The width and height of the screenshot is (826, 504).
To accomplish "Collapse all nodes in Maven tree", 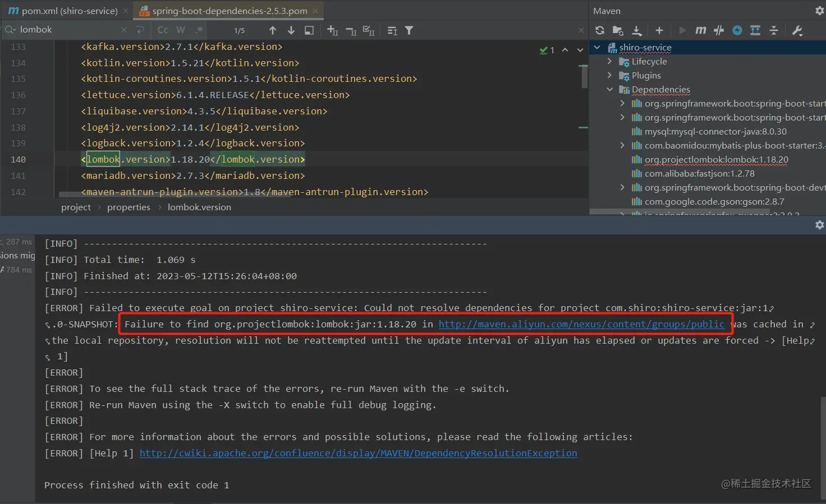I will point(774,30).
